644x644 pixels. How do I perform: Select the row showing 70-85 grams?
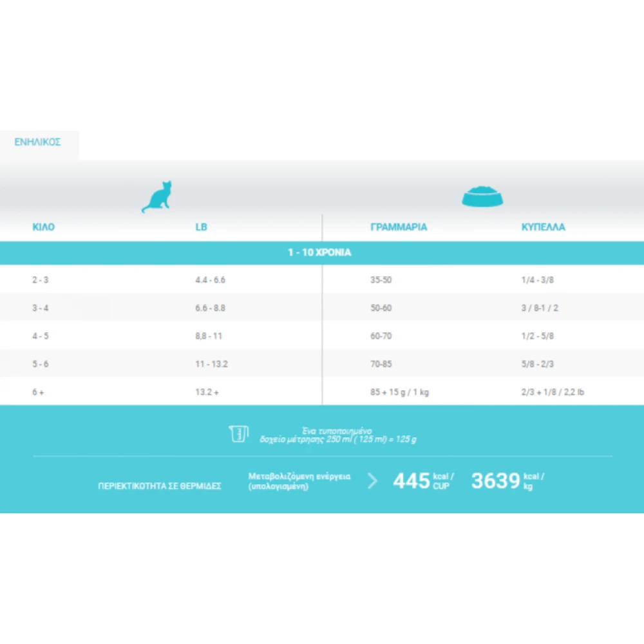[x=322, y=363]
